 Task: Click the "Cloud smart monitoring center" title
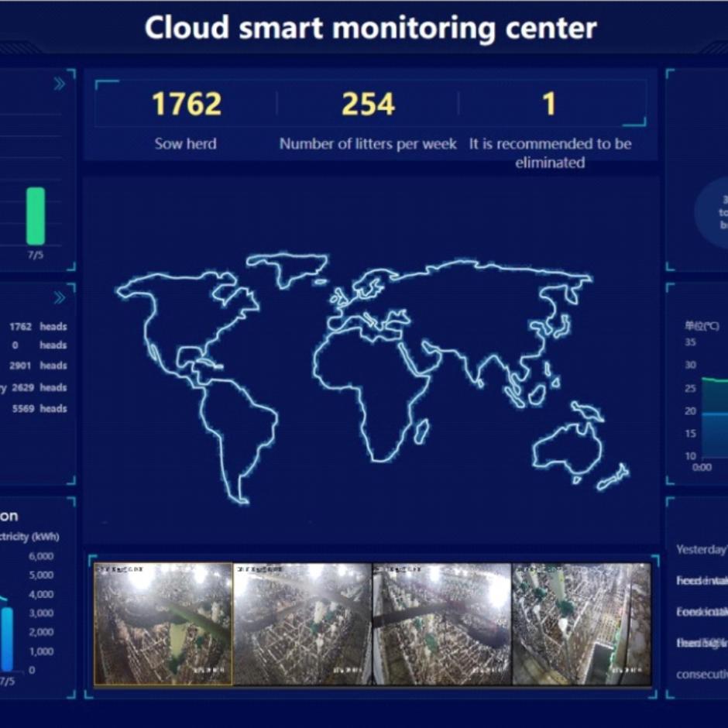point(370,28)
